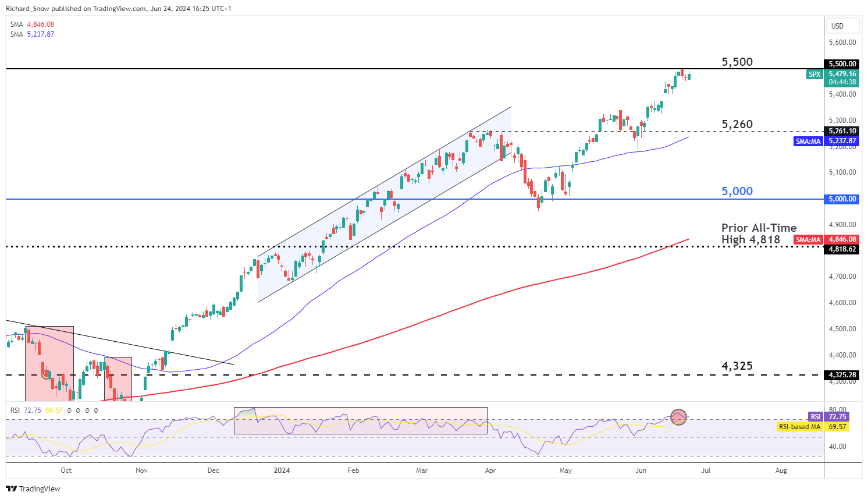Click the Jun label on time axis

[x=641, y=470]
